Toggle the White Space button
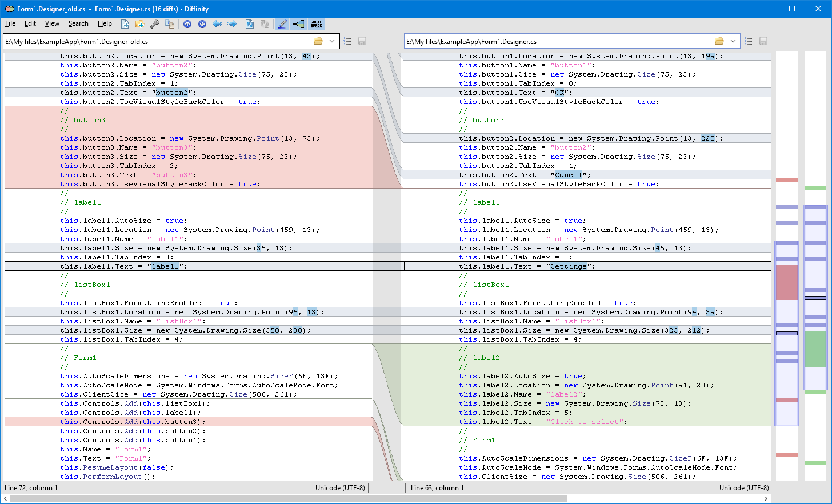Image resolution: width=832 pixels, height=504 pixels. 316,24
